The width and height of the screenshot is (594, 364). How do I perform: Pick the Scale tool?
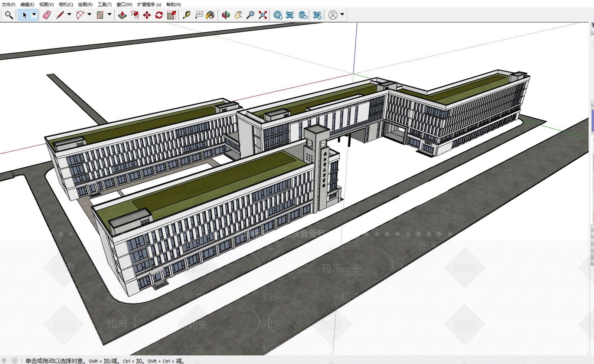pos(172,15)
